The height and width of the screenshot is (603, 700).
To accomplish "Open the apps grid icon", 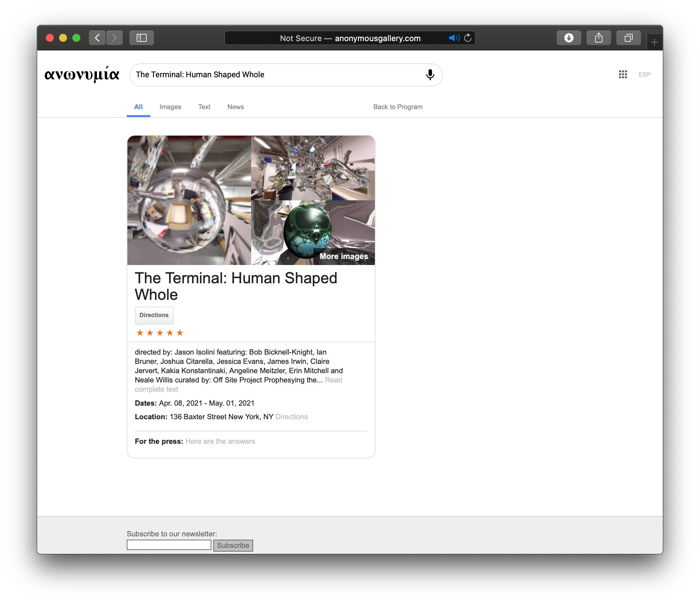I will (623, 74).
